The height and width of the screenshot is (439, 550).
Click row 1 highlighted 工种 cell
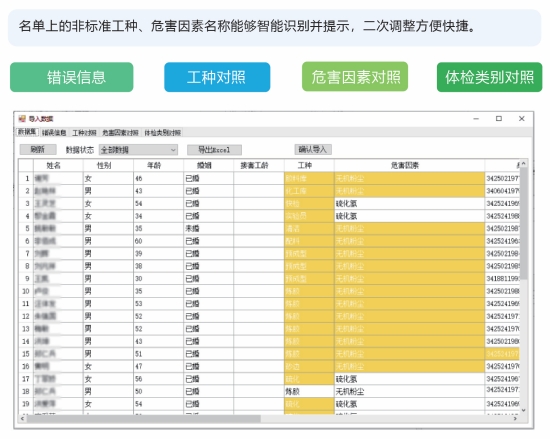[309, 178]
